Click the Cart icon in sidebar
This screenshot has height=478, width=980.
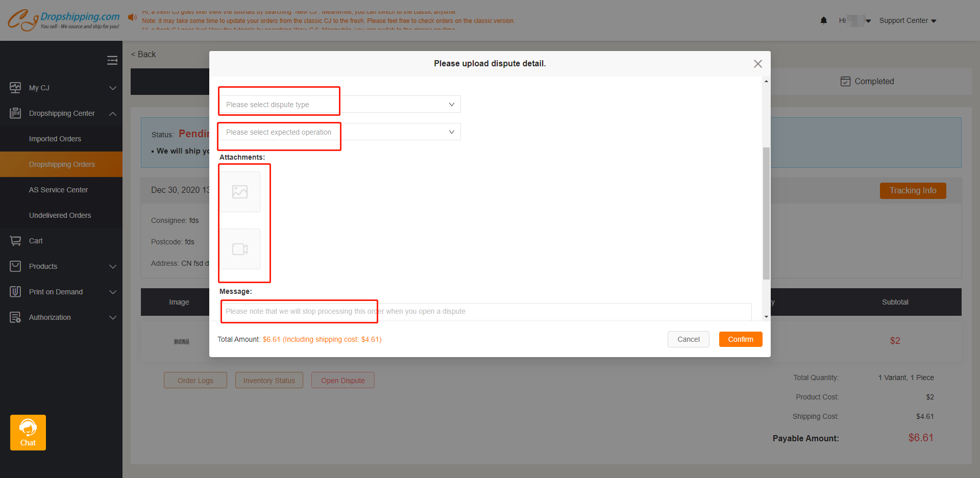click(x=16, y=241)
